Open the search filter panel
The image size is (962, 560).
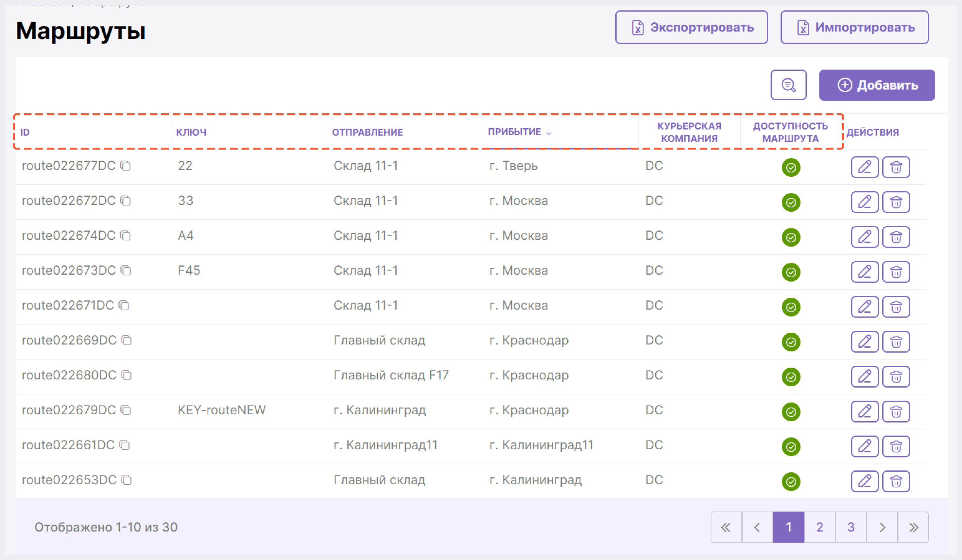pos(788,85)
